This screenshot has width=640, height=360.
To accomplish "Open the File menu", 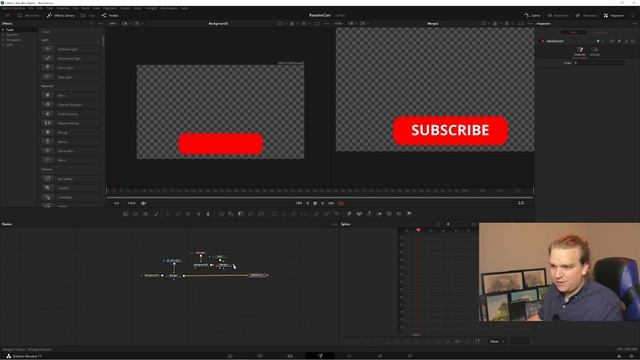I will coord(31,8).
